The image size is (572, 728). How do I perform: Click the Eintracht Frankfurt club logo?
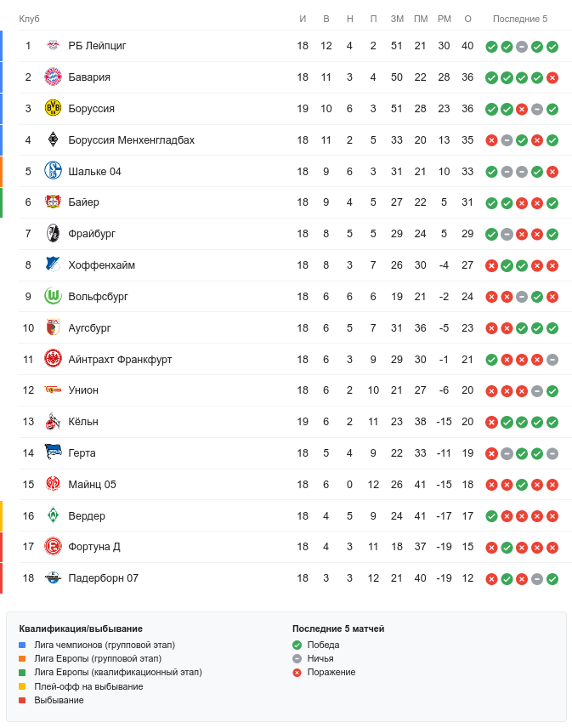point(53,359)
